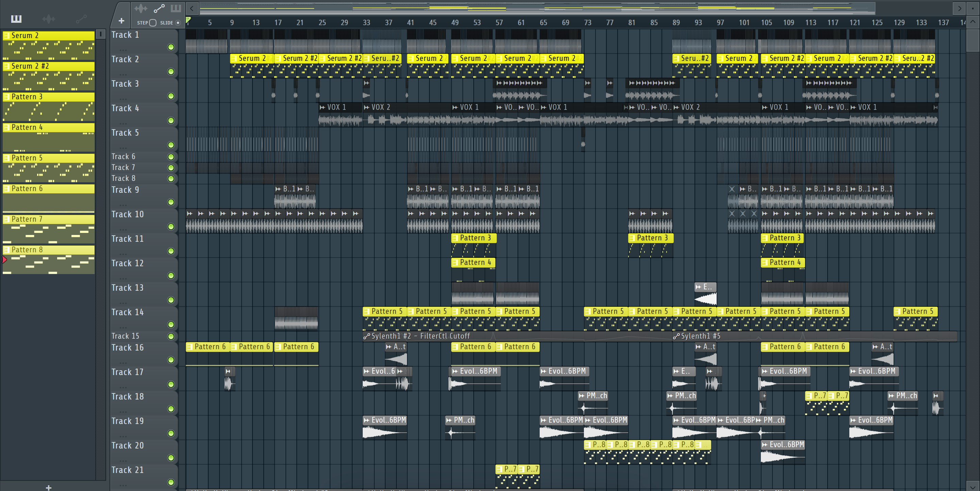Select automation clip focus in playlist header
Screen dimensions: 980x491
click(159, 8)
